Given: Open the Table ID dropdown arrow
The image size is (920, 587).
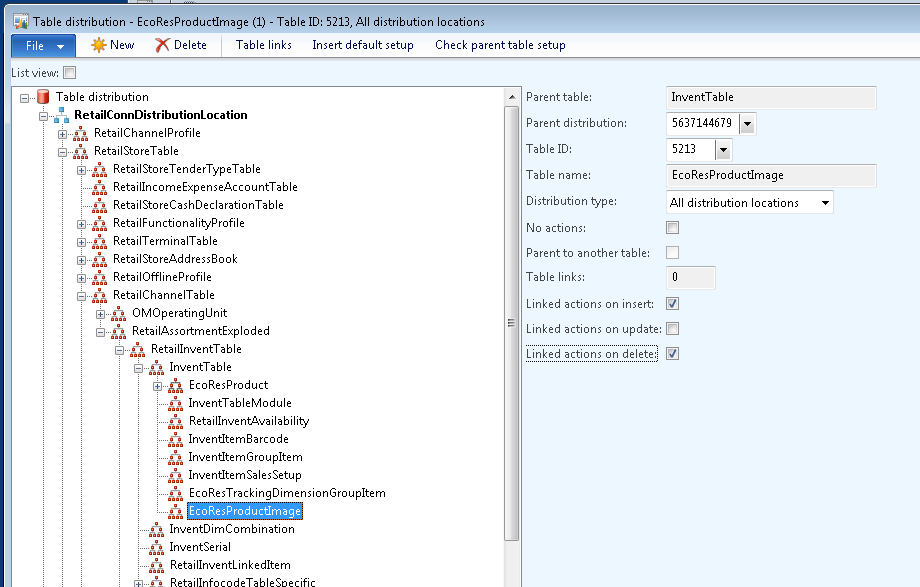Looking at the screenshot, I should [x=723, y=150].
